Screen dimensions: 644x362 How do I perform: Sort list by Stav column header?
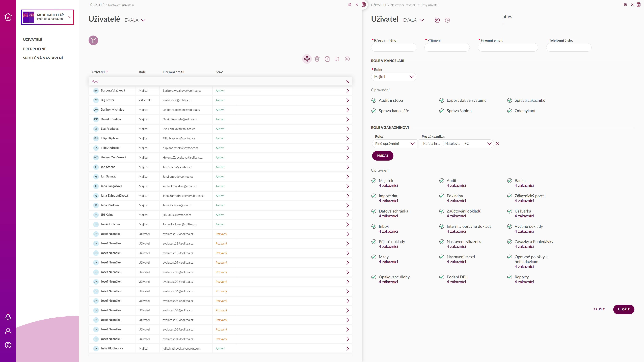(x=219, y=72)
